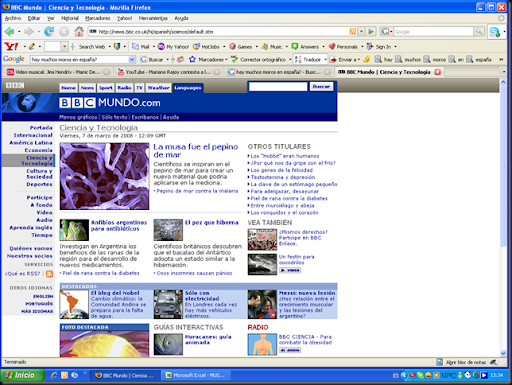Open the Los "Hobbit" eran humanos link

tap(285, 156)
